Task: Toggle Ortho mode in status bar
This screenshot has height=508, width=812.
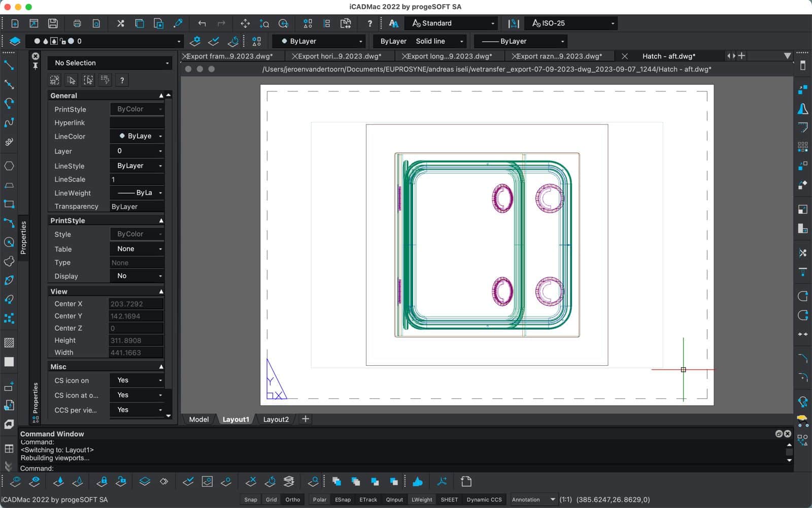Action: click(x=292, y=499)
